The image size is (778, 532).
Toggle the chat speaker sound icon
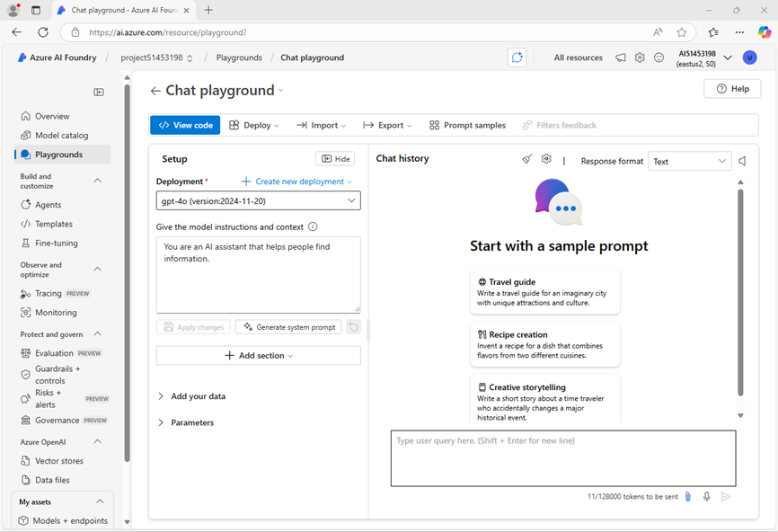742,161
